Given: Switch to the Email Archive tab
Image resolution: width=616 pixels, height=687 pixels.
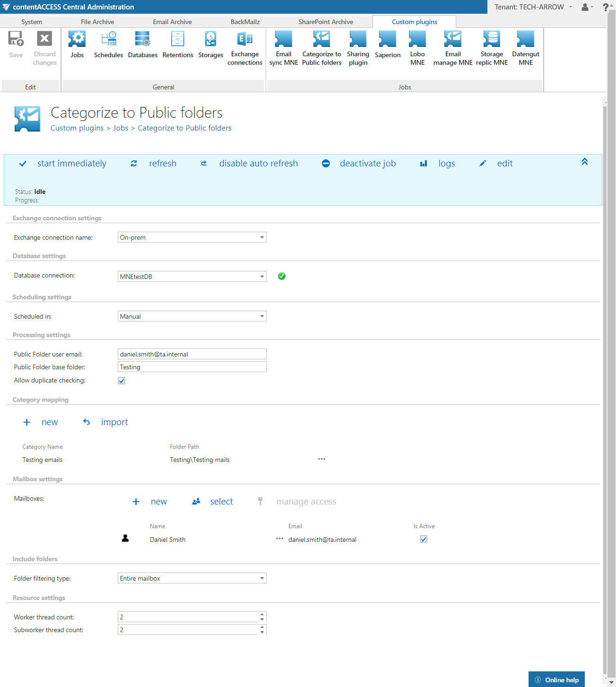Looking at the screenshot, I should coord(172,22).
